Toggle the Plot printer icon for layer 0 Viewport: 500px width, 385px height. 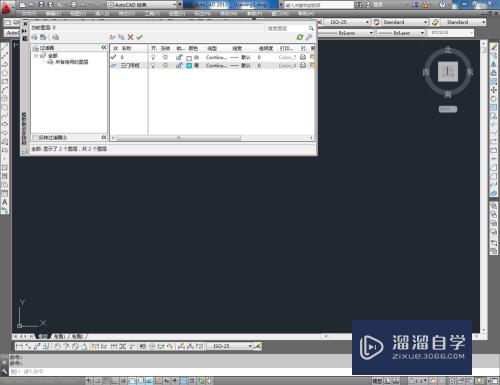click(x=303, y=57)
